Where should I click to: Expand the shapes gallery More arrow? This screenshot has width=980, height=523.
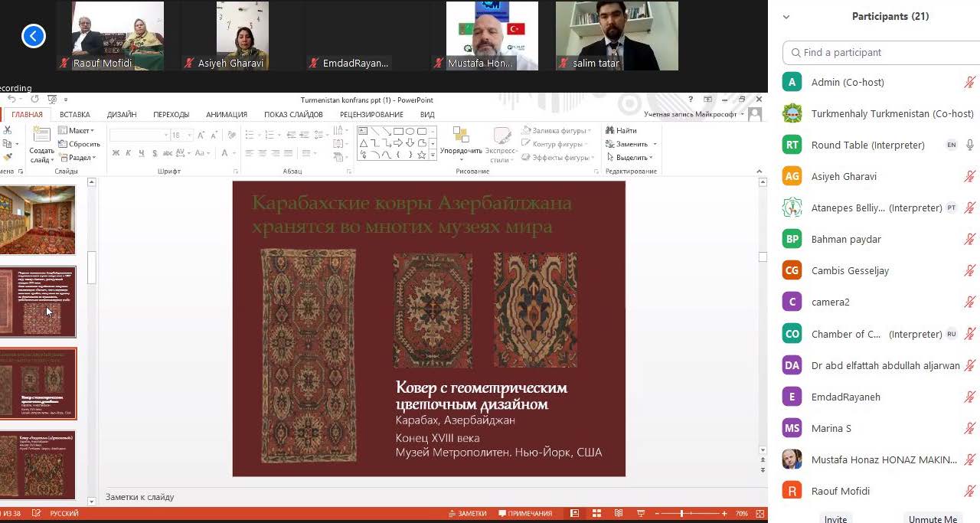433,155
